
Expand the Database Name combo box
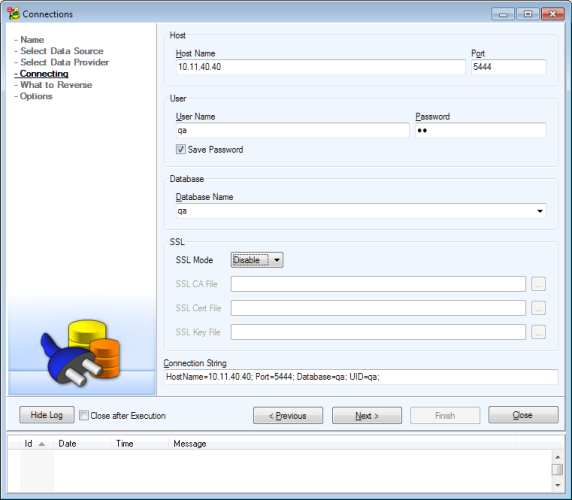click(x=540, y=211)
